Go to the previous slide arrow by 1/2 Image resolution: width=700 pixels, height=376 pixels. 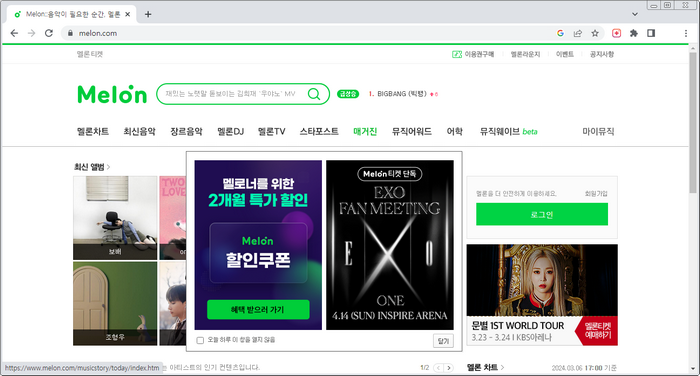[438, 368]
